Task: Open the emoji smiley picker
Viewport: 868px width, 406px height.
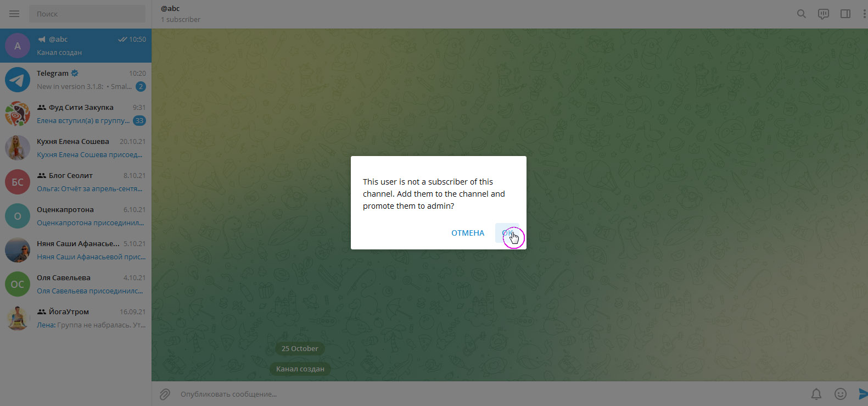Action: [x=840, y=394]
